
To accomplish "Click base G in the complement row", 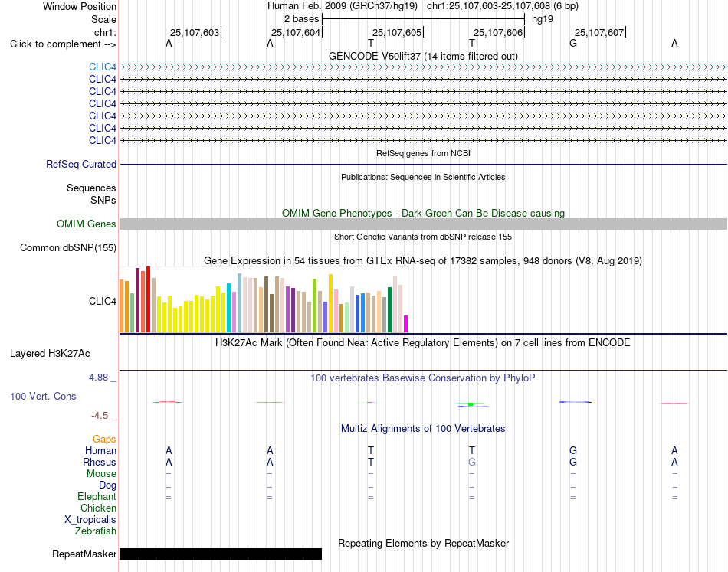I will 573,43.
